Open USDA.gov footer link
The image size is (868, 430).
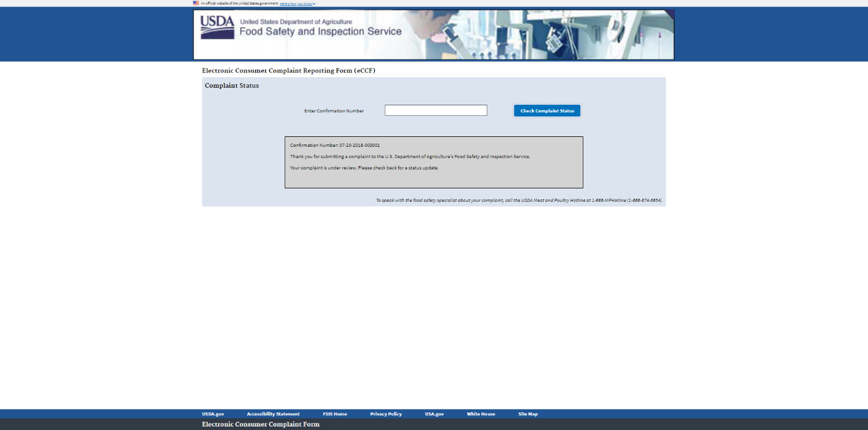point(213,414)
